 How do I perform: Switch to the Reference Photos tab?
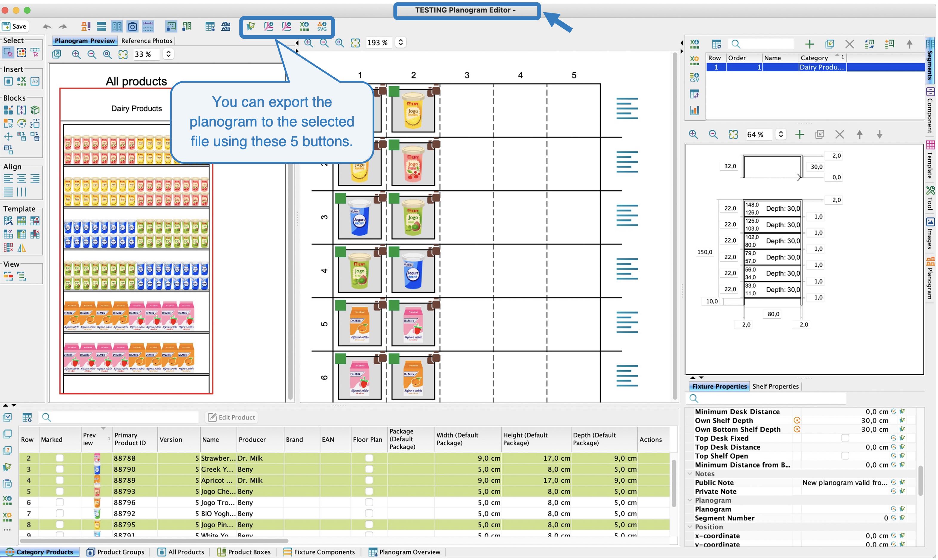[x=147, y=41]
